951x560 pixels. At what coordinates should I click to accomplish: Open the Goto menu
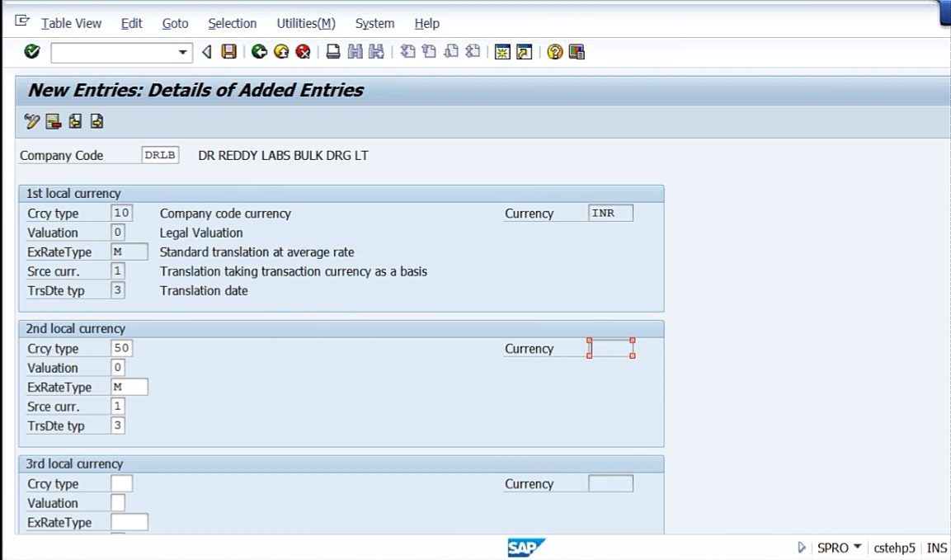pyautogui.click(x=176, y=23)
